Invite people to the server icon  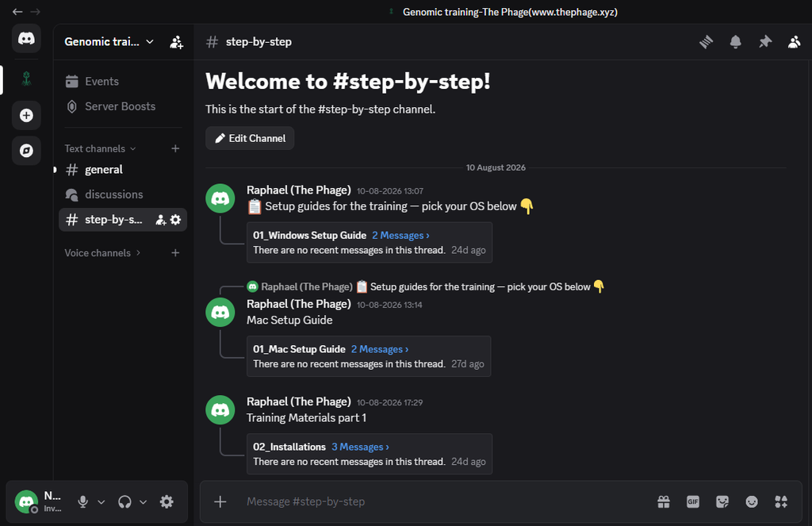pyautogui.click(x=177, y=42)
